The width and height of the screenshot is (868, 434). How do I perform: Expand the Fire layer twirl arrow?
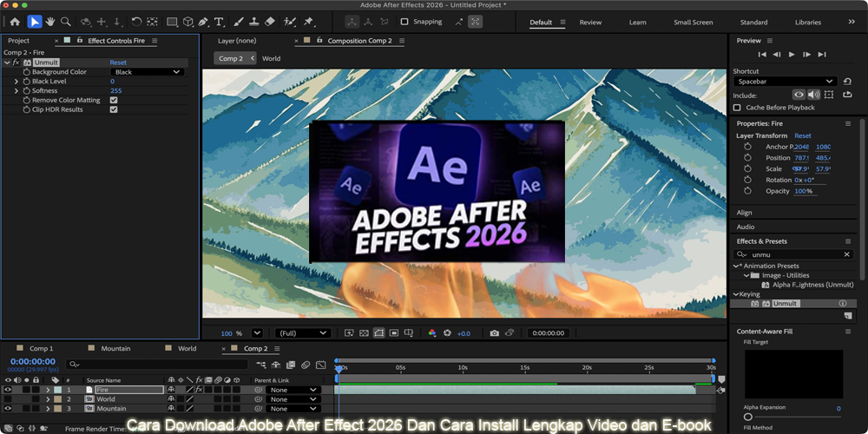[x=48, y=390]
